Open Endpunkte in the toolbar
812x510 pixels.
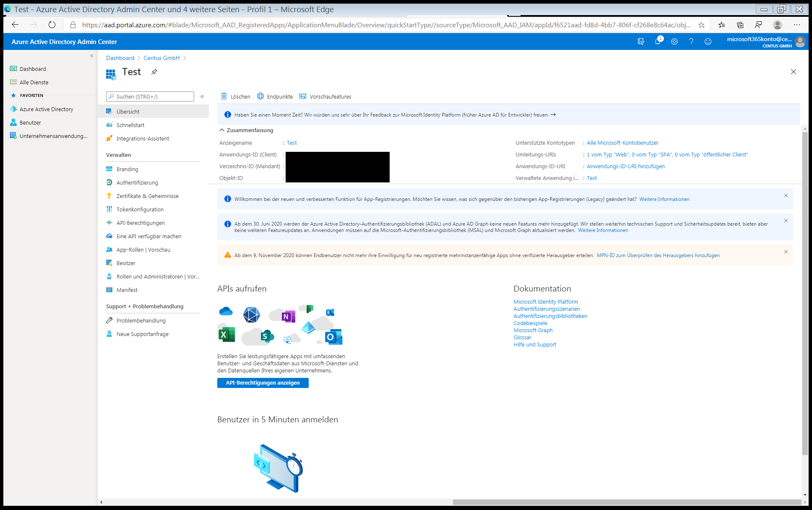(275, 96)
